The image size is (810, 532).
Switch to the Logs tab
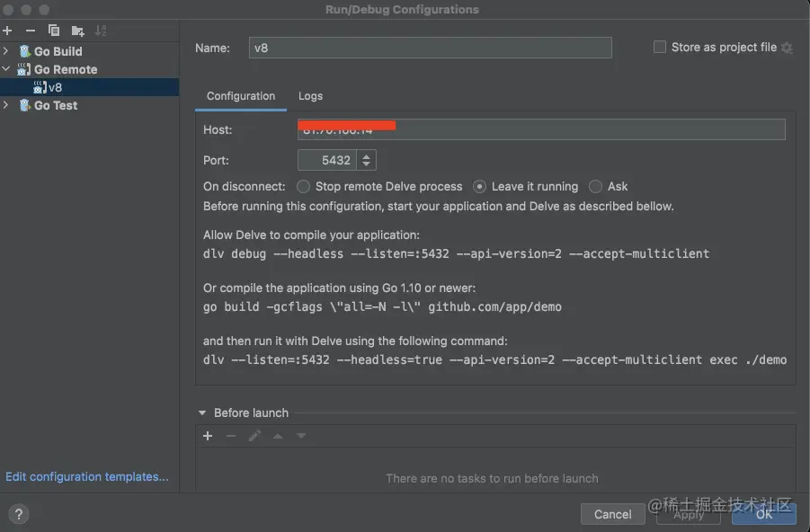point(310,96)
